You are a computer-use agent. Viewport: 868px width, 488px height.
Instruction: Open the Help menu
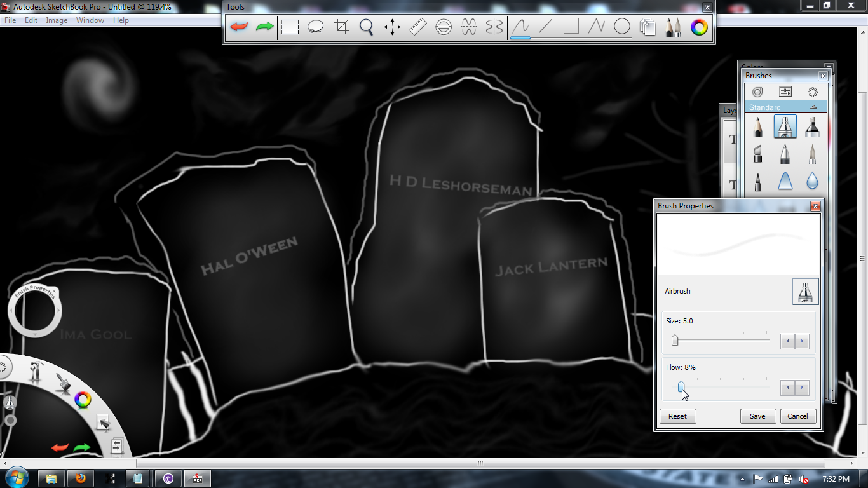point(121,20)
